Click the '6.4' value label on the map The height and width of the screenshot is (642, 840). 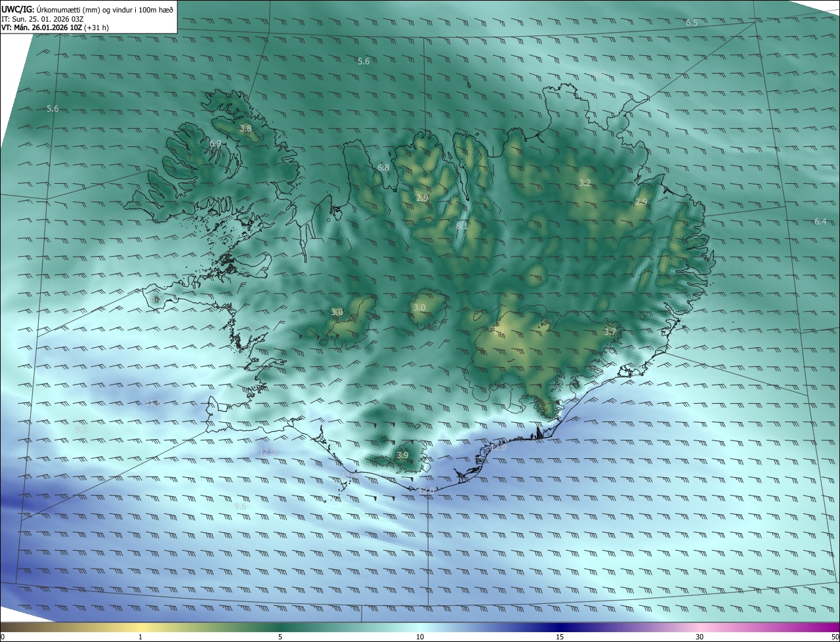(820, 222)
